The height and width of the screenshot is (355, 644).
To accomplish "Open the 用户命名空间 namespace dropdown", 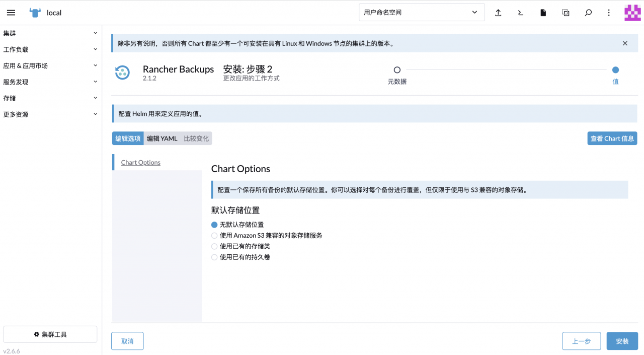I will [x=421, y=12].
